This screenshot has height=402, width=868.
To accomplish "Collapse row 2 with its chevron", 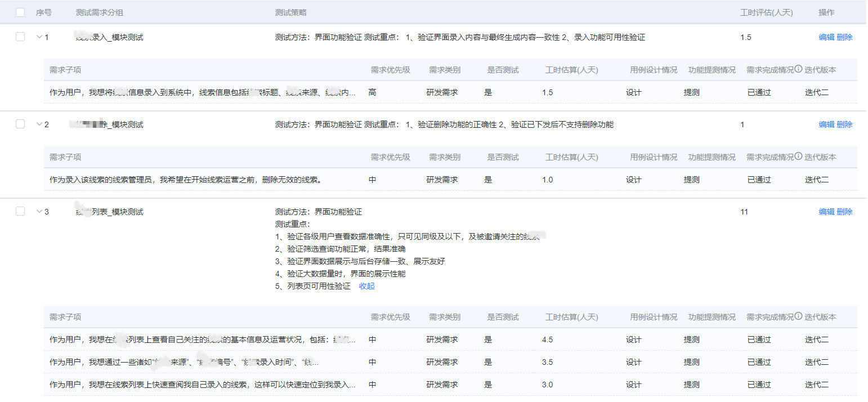I will 39,124.
